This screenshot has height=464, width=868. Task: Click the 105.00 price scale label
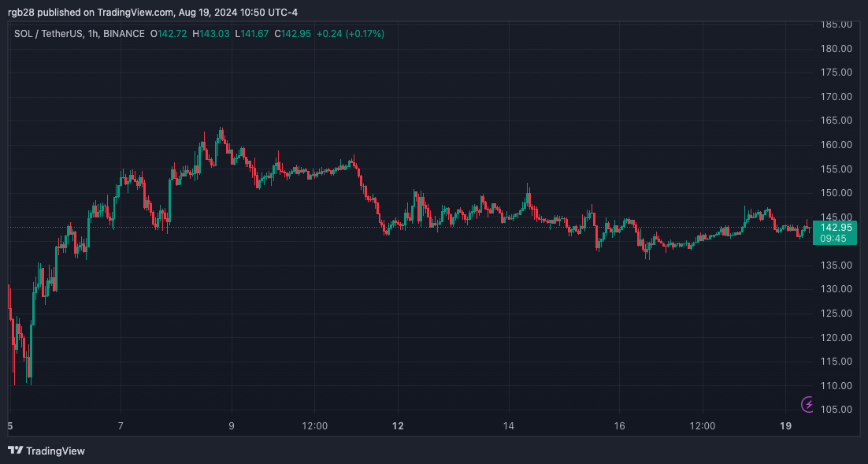pos(836,410)
